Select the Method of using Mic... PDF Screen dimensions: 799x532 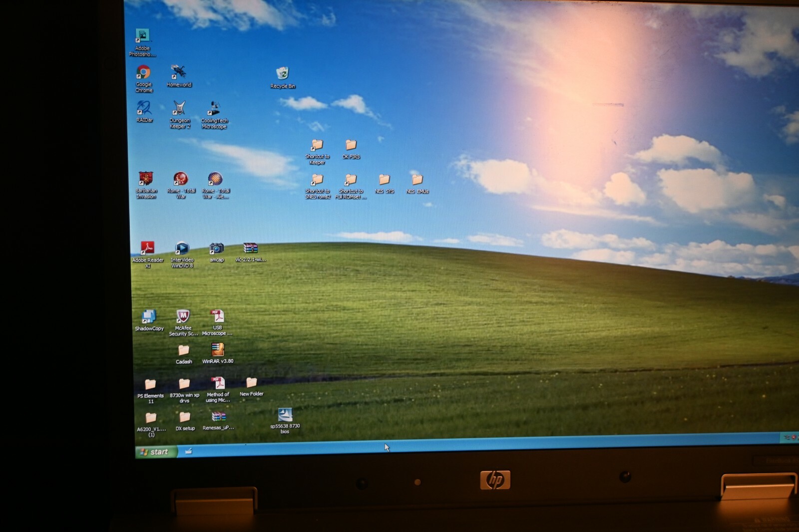coord(218,390)
